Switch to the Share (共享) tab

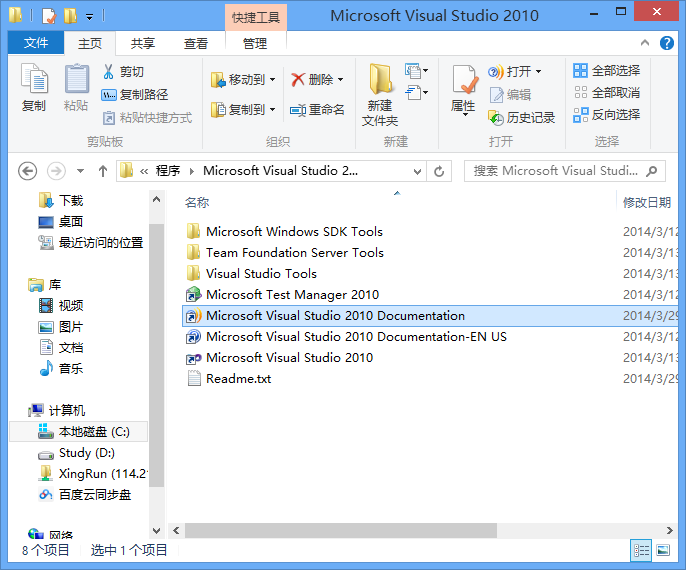tap(143, 43)
